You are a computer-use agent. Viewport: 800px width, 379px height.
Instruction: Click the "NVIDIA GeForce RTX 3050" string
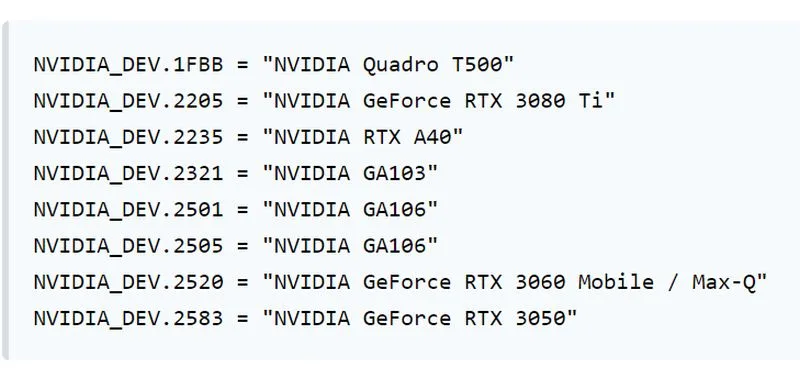tap(420, 318)
